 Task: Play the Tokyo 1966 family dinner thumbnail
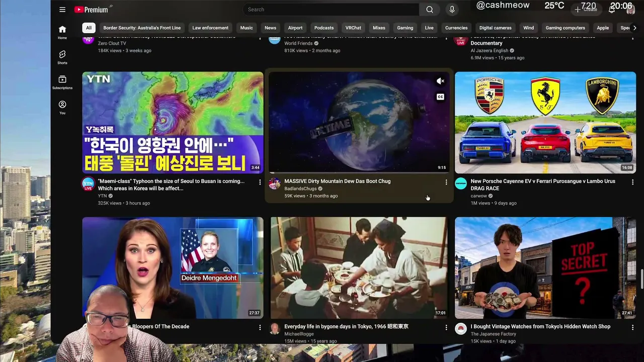359,268
